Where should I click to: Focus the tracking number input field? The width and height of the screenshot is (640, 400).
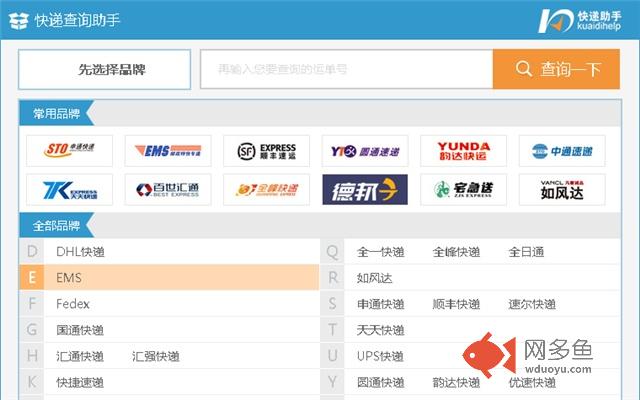tap(347, 69)
